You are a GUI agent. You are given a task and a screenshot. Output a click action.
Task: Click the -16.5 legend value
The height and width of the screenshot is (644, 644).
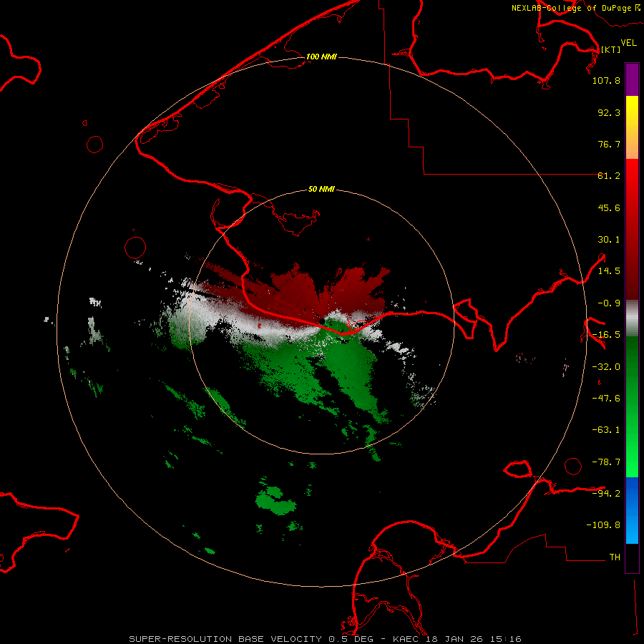point(606,335)
